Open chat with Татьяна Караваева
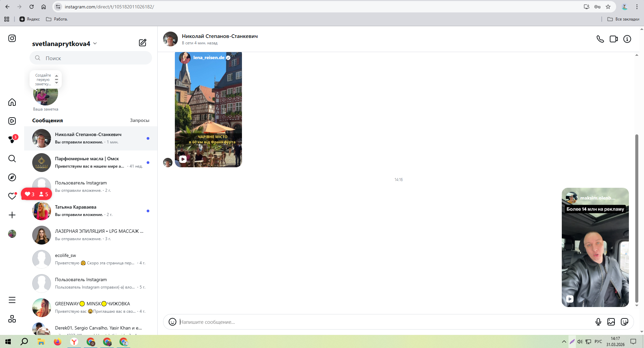644x348 pixels. click(x=91, y=211)
